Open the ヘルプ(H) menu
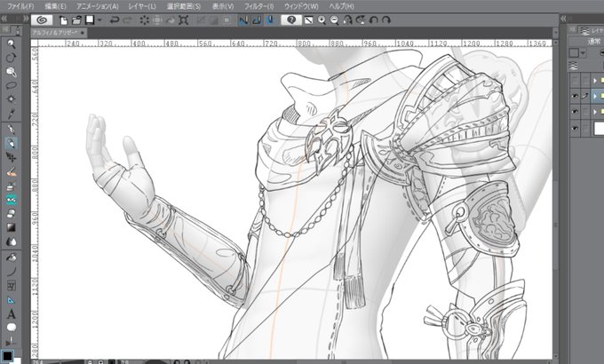Screen dimensions: 604x364 tap(341, 6)
